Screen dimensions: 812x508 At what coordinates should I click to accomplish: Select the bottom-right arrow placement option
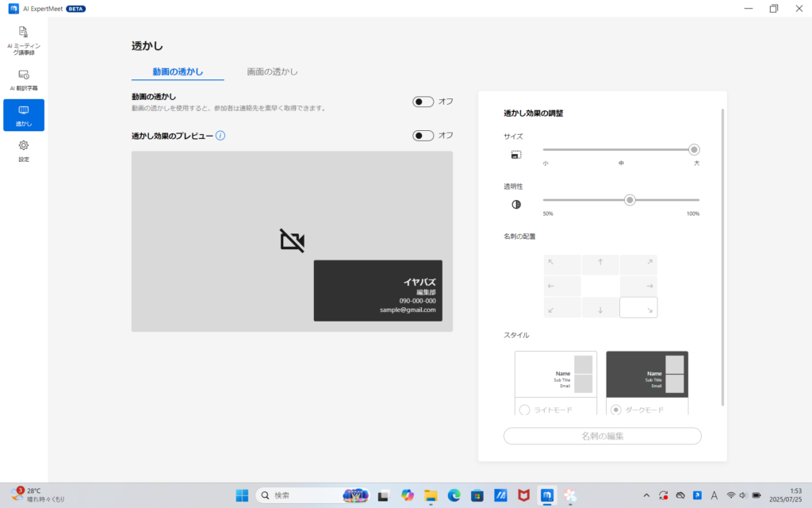638,307
